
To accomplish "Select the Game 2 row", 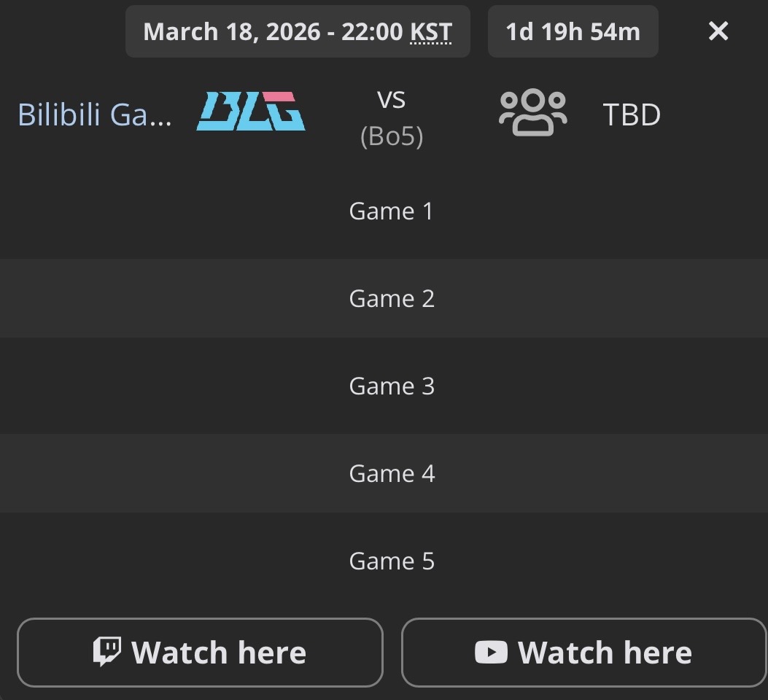I will click(x=392, y=299).
